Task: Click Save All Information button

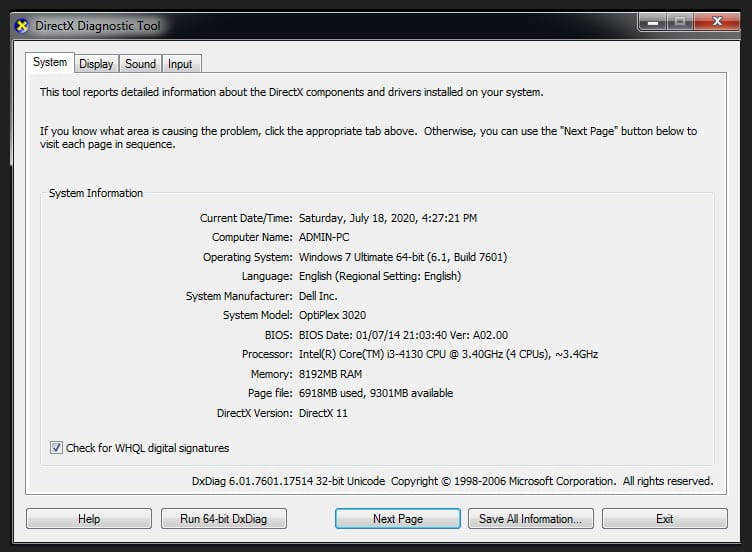Action: [x=530, y=518]
